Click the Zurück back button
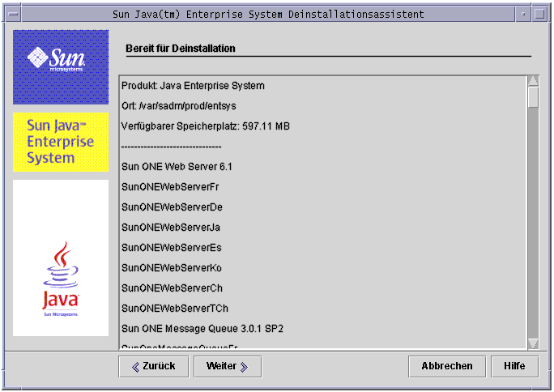Screen dimensions: 554x392 coord(154,367)
